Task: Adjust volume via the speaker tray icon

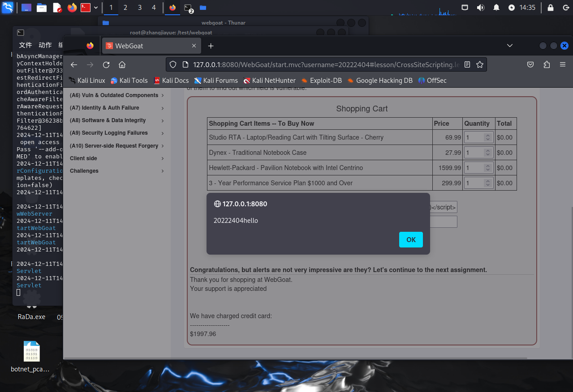Action: [481, 8]
